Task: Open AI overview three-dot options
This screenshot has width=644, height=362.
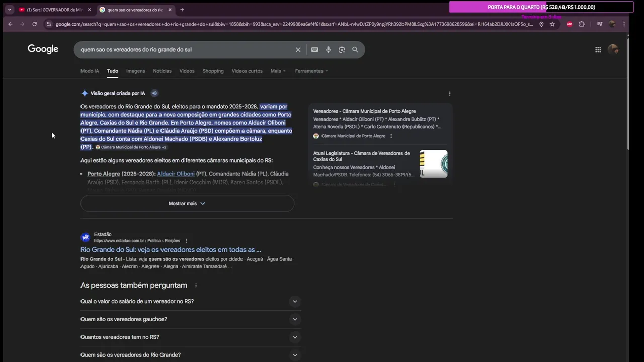Action: pyautogui.click(x=450, y=93)
